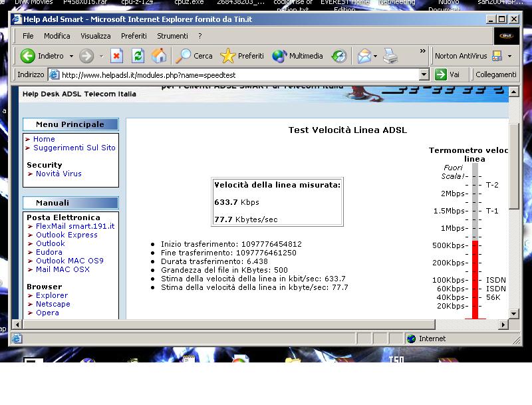Open the Collegamenti links bar

(x=495, y=74)
